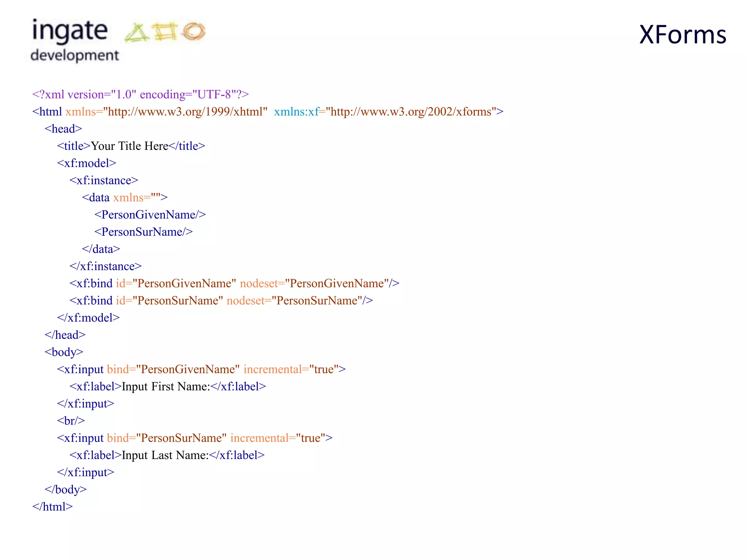Screen dimensions: 747x560
Task: Click the orange circle logo shape
Action: coord(194,31)
